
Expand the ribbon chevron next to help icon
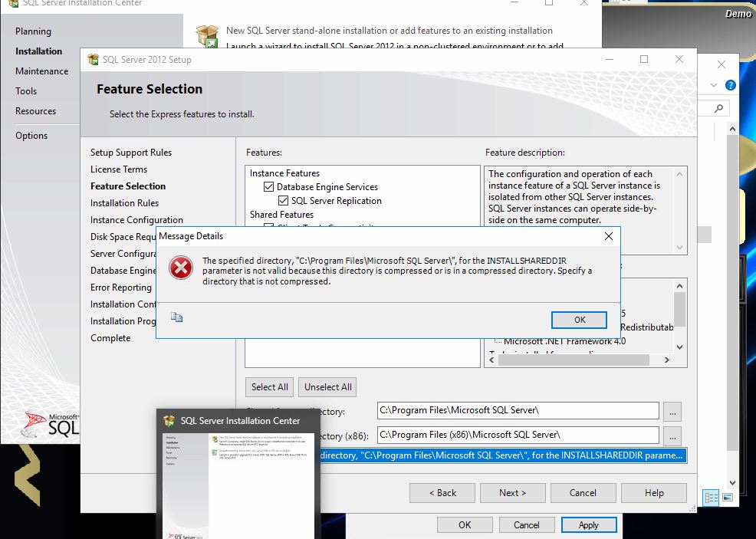tap(714, 86)
